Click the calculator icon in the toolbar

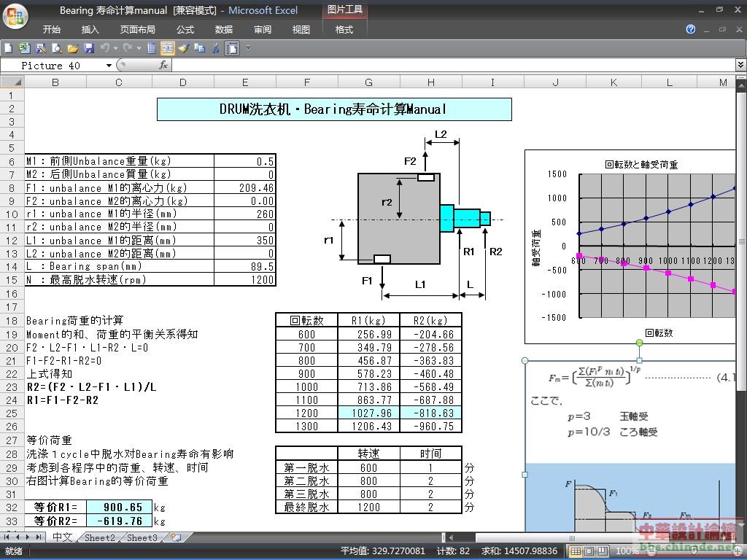(x=152, y=47)
